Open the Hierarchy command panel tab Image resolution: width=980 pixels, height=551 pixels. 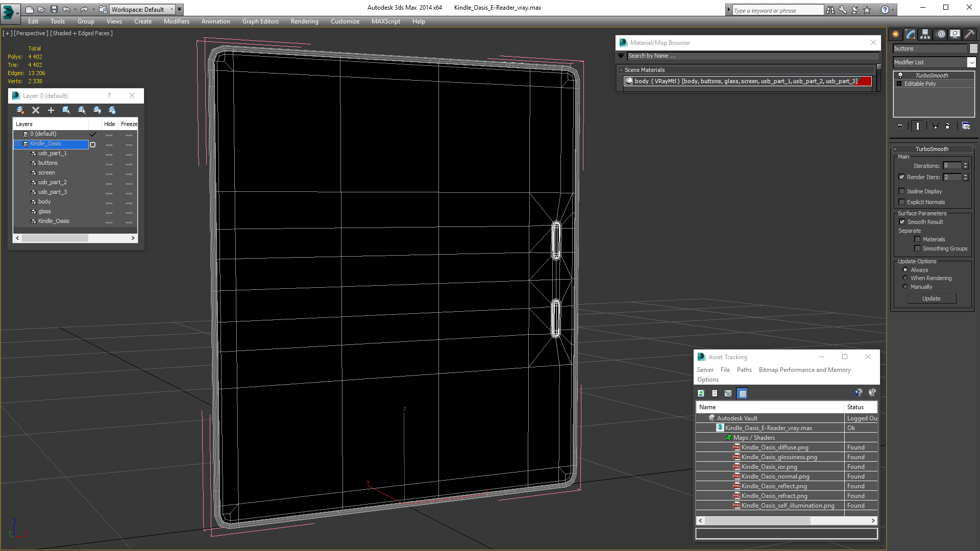[925, 34]
